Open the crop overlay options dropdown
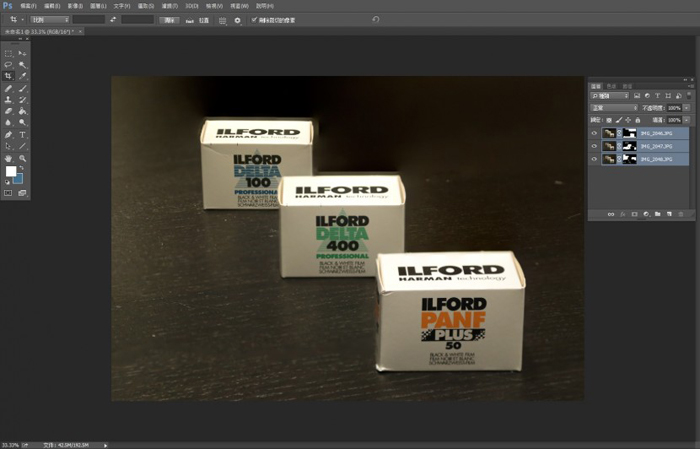This screenshot has height=449, width=700. coord(222,21)
